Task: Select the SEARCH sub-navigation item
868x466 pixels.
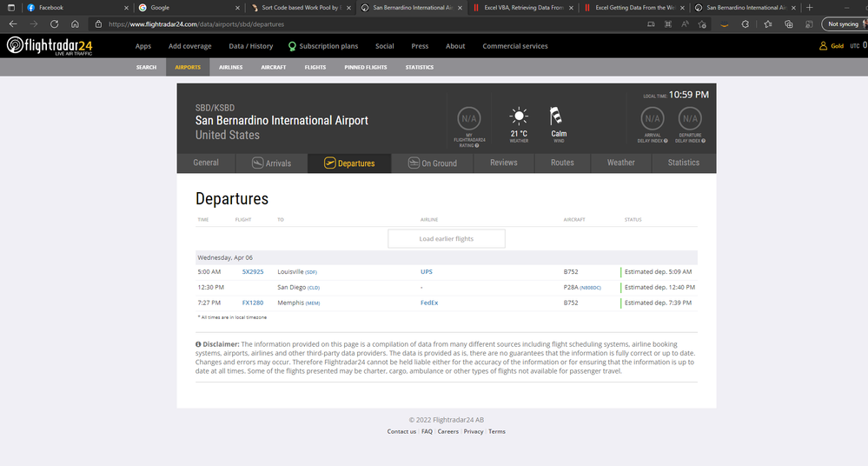Action: [x=146, y=67]
